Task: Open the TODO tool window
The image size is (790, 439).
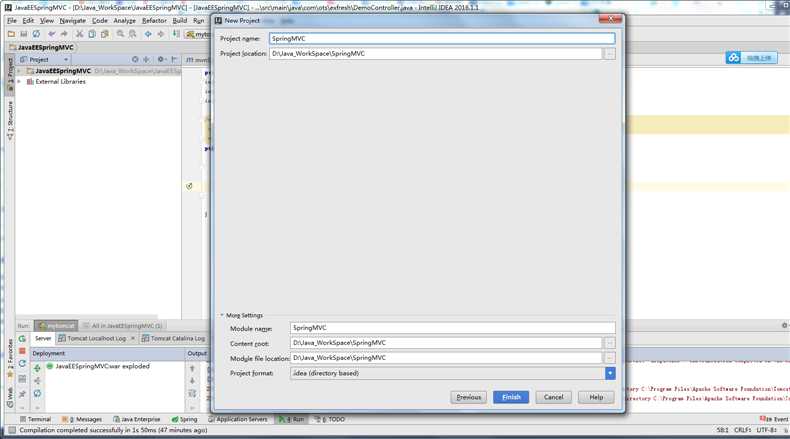Action: (330, 419)
